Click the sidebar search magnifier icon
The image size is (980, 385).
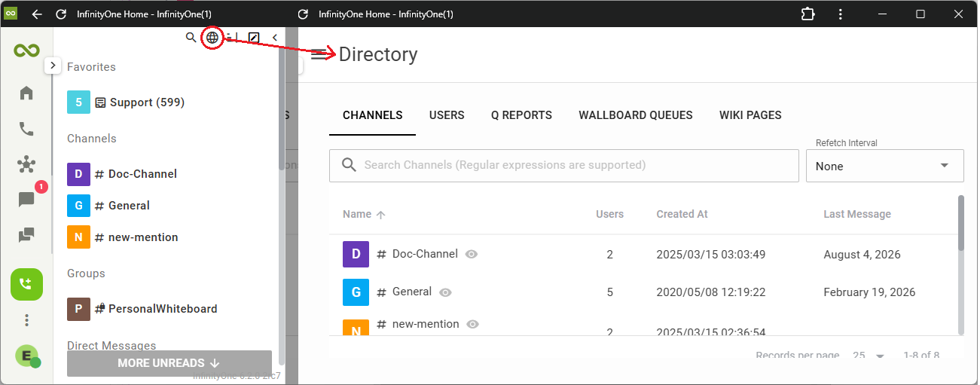[x=191, y=37]
